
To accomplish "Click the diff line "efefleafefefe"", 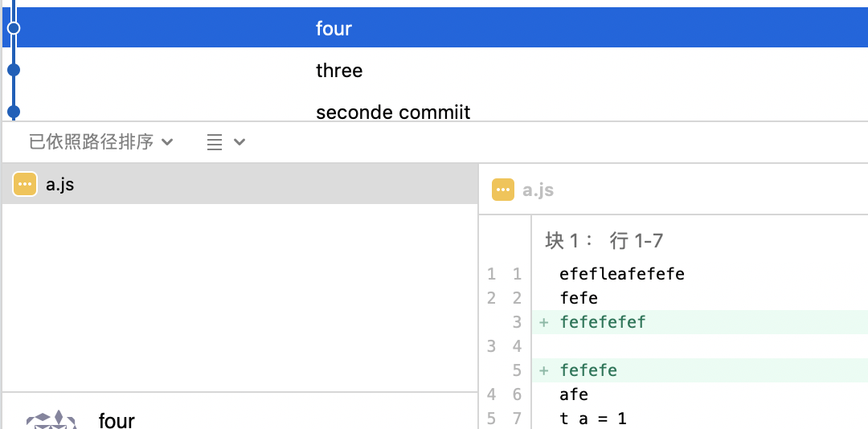I will 622,274.
